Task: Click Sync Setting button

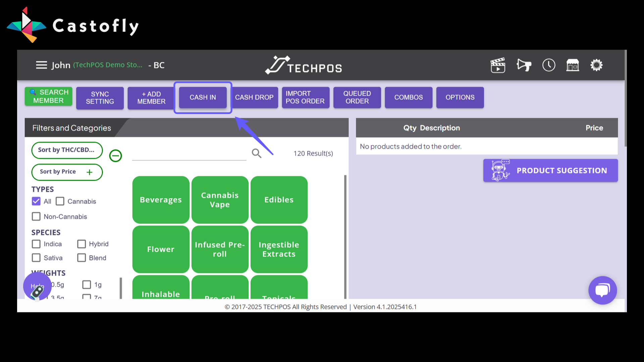Action: point(100,98)
